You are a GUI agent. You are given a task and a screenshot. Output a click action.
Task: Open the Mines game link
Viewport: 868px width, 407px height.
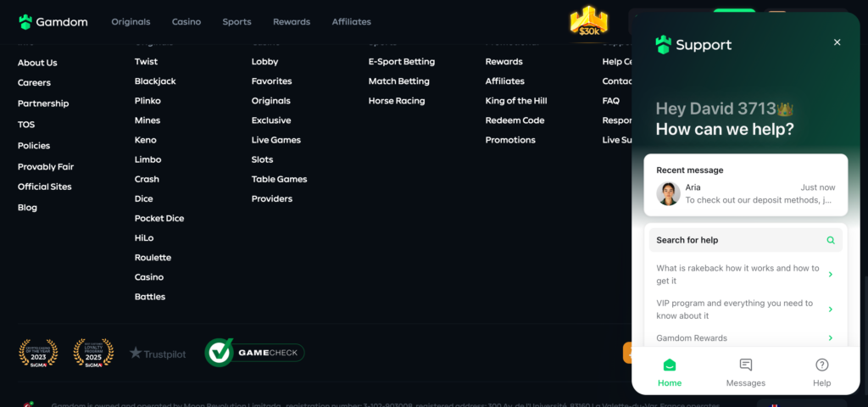click(147, 120)
